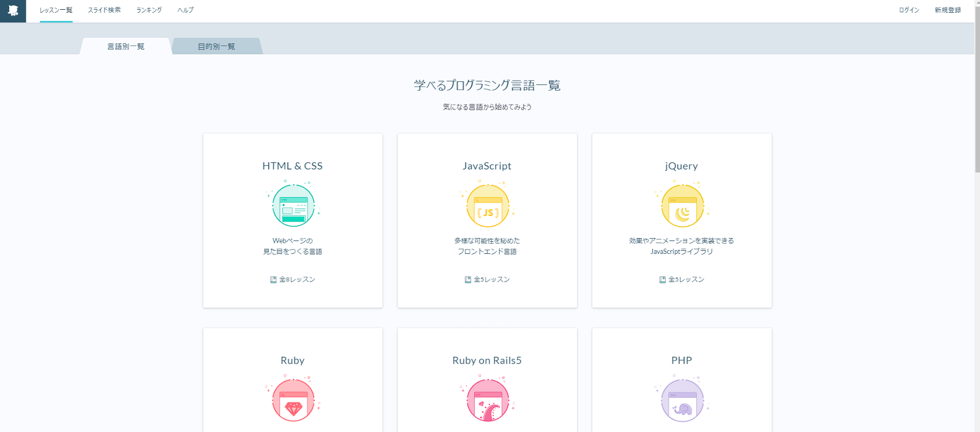The height and width of the screenshot is (432, 980).
Task: Open the JavaScript card title
Action: tap(487, 166)
